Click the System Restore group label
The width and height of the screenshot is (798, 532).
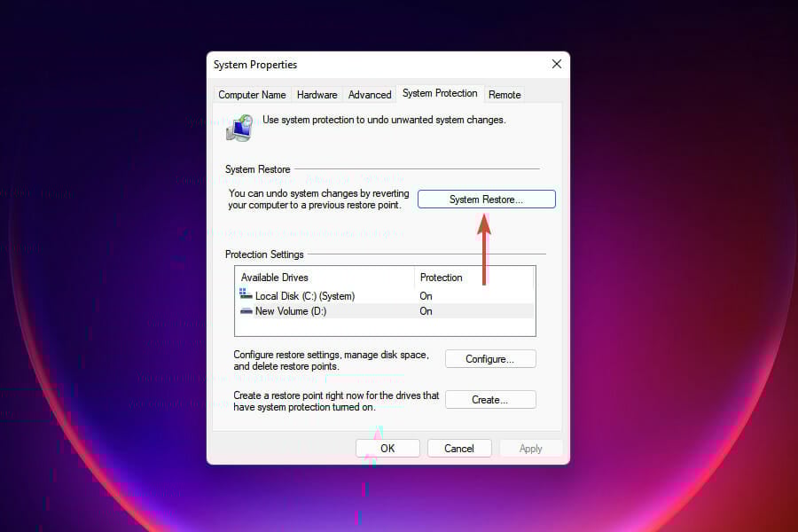(257, 169)
